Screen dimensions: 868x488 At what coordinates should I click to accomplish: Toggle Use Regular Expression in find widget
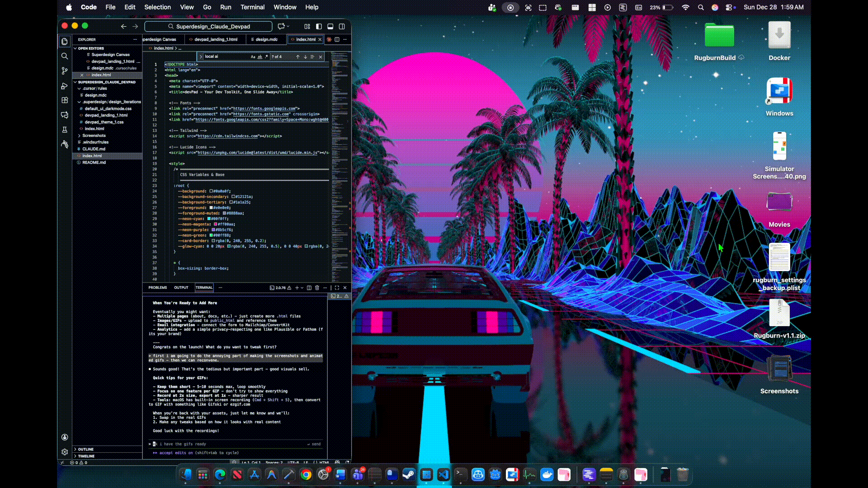[x=267, y=56]
